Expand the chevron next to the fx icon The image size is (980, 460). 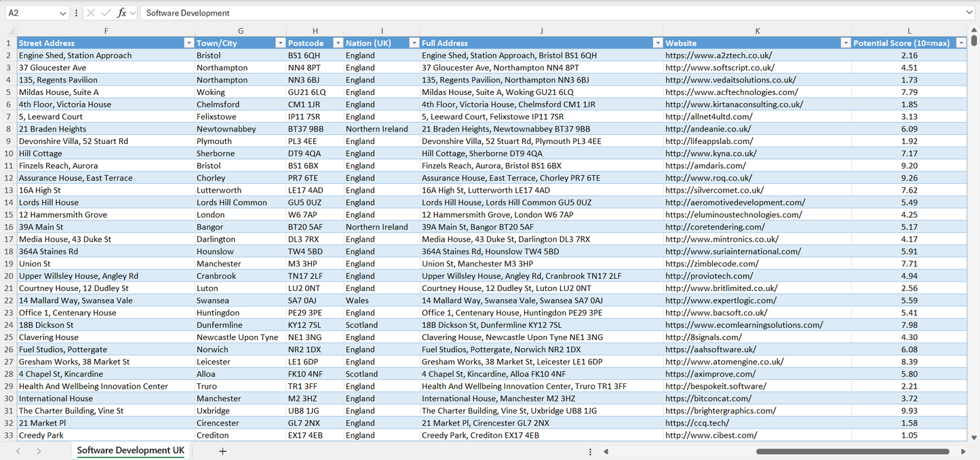(x=132, y=13)
